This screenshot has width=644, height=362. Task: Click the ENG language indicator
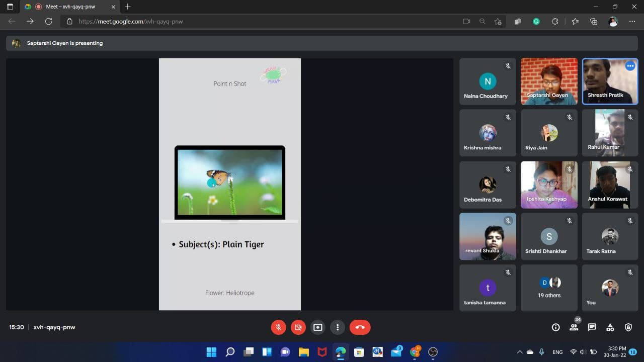click(557, 352)
